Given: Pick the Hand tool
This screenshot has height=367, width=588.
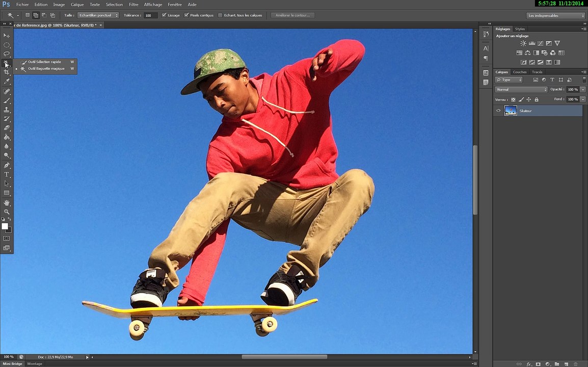Looking at the screenshot, I should tap(7, 203).
